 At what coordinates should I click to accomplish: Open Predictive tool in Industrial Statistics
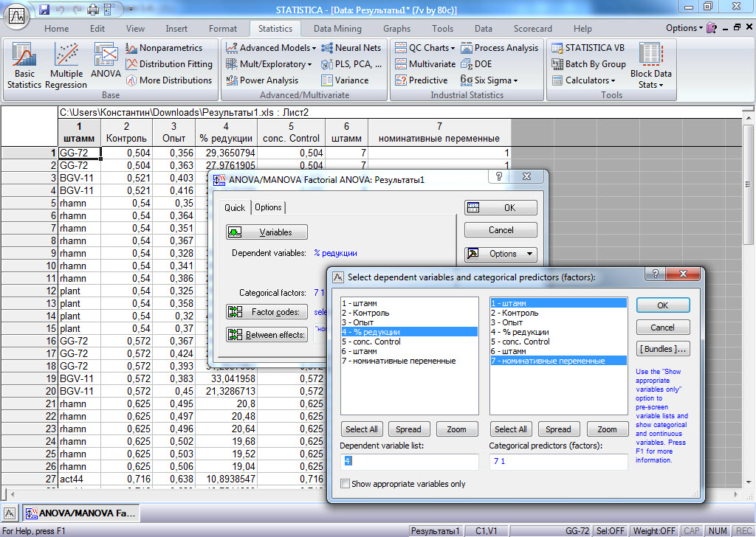tap(421, 80)
